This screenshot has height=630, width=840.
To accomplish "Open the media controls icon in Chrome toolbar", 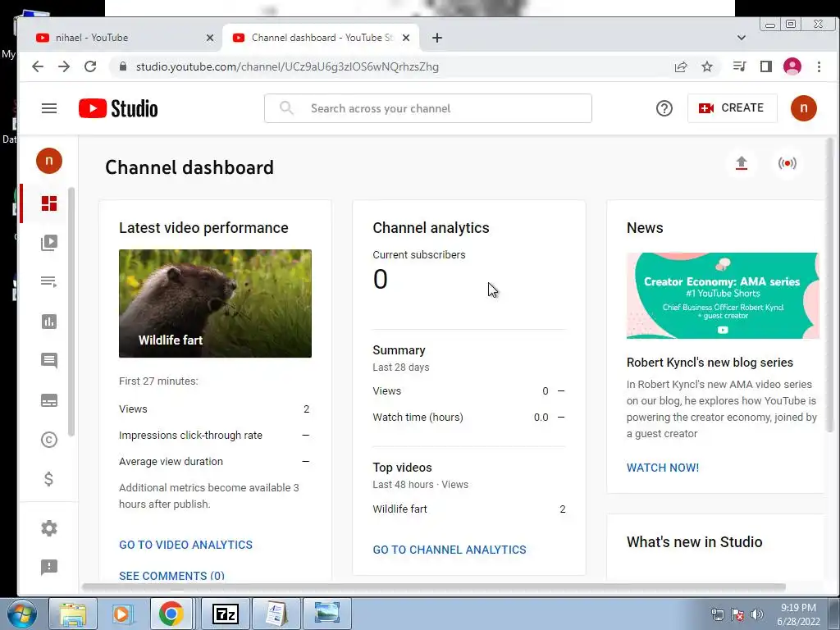I will (740, 66).
